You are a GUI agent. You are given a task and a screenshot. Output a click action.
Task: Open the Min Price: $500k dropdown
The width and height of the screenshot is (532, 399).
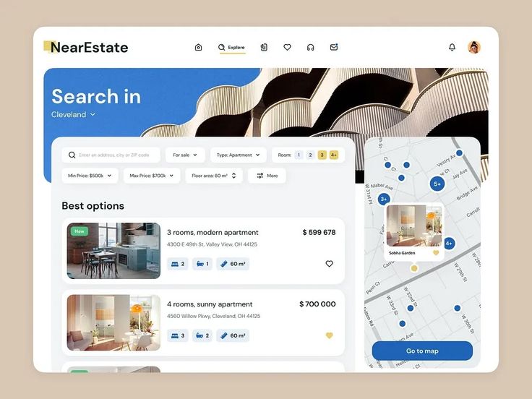tap(90, 176)
